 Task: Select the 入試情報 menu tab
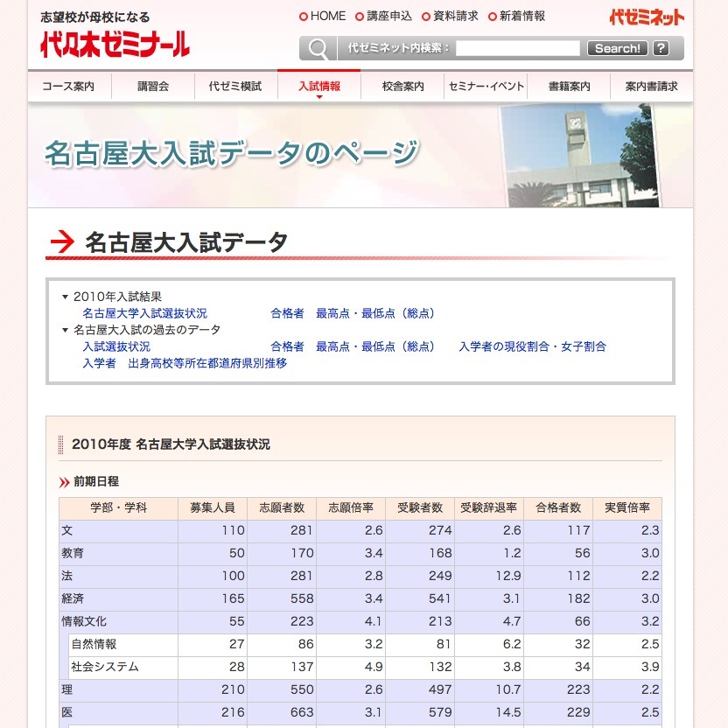pyautogui.click(x=319, y=86)
